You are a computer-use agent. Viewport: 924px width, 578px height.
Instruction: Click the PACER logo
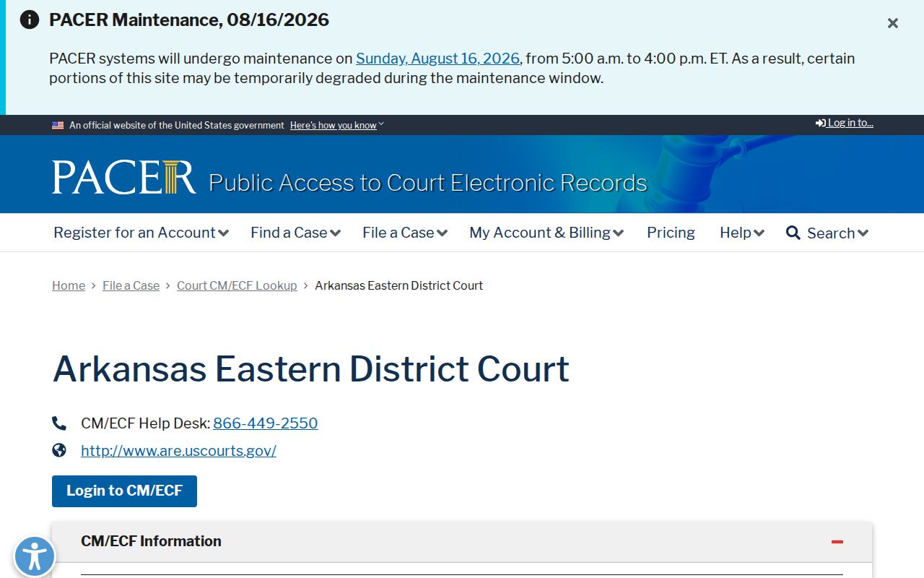coord(123,178)
